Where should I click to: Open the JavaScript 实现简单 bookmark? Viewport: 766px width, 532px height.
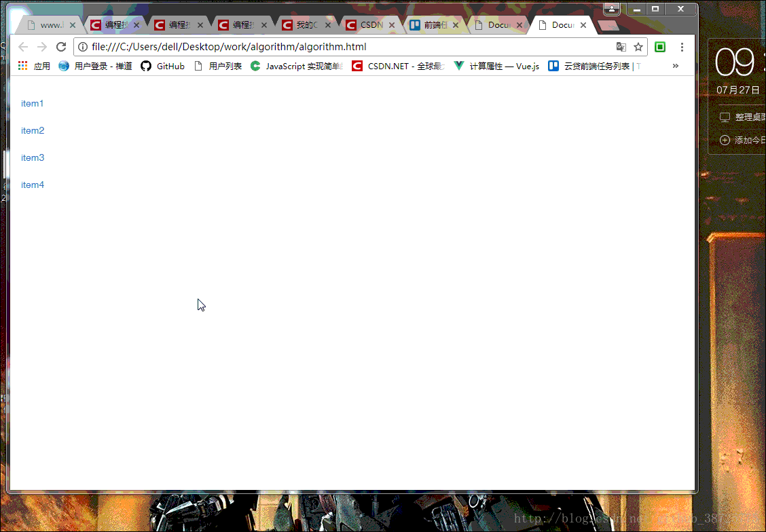pos(297,66)
